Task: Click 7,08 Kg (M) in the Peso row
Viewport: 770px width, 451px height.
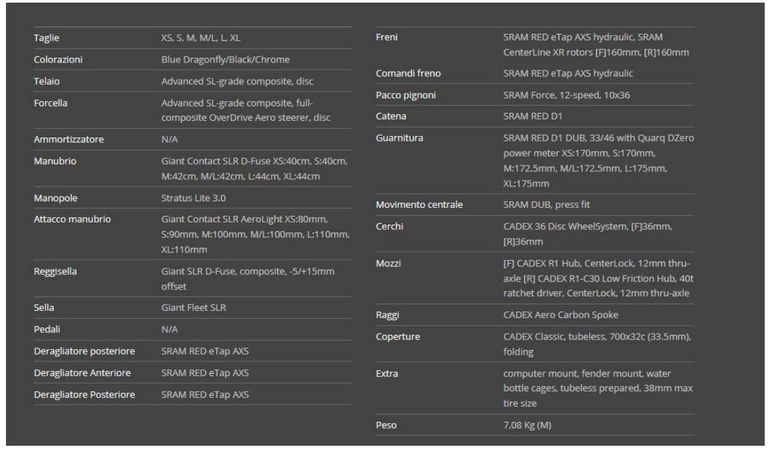Action: [527, 425]
